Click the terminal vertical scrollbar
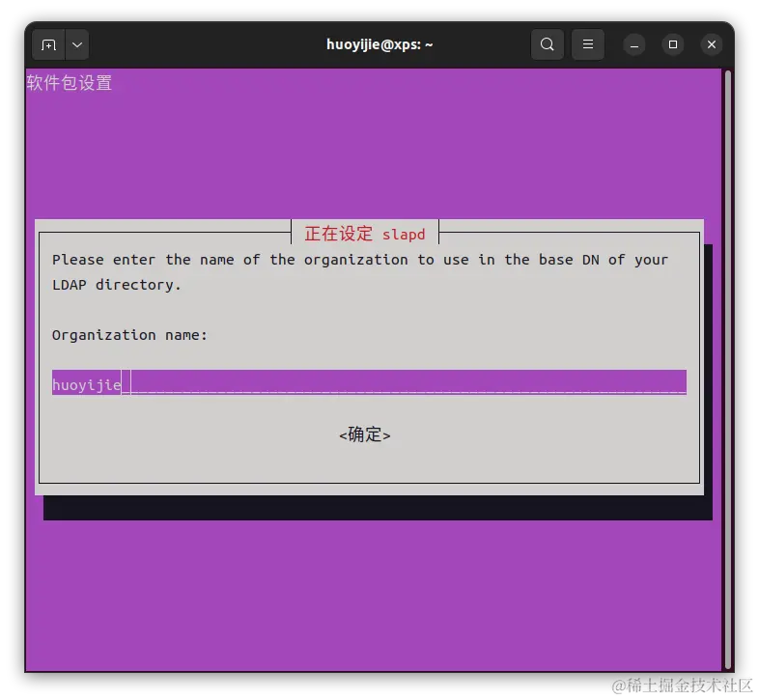The width and height of the screenshot is (759, 700). (x=727, y=370)
